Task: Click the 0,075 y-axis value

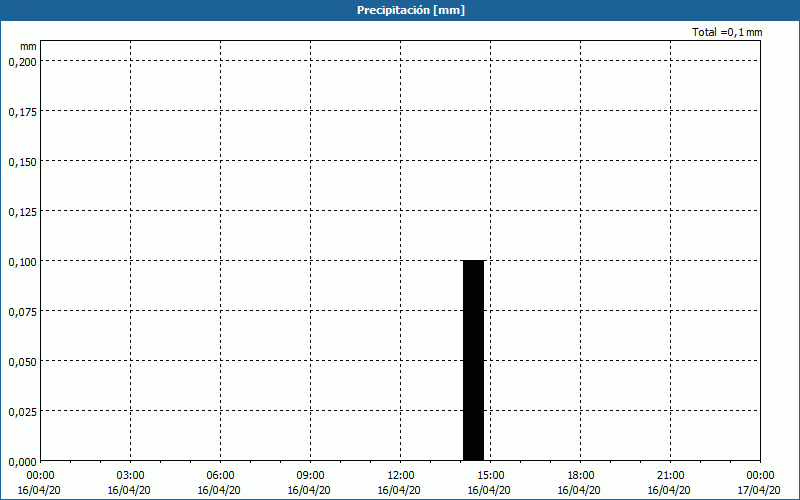Action: pyautogui.click(x=22, y=312)
